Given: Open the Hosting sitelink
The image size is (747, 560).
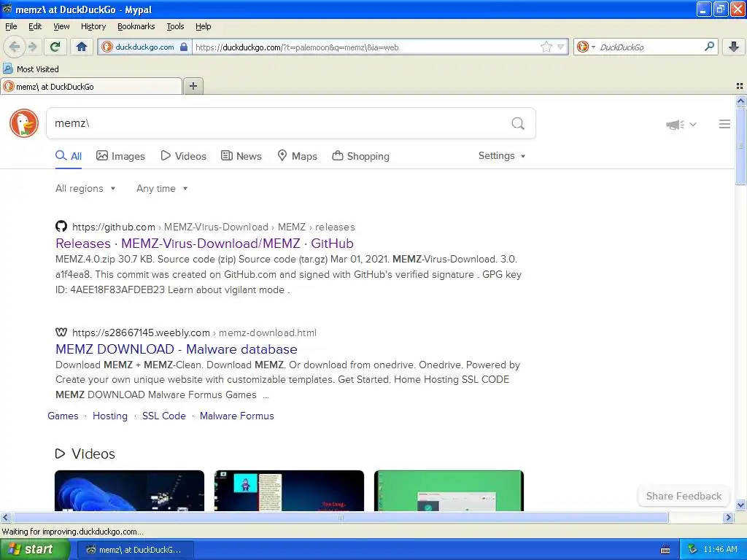Looking at the screenshot, I should point(110,416).
